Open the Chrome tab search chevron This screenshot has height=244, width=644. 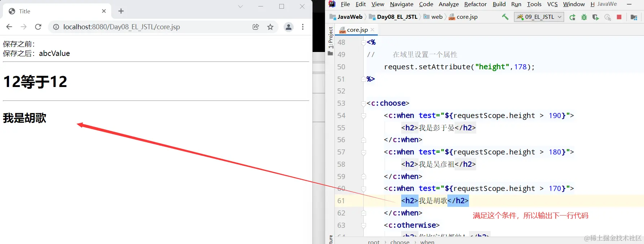[240, 6]
